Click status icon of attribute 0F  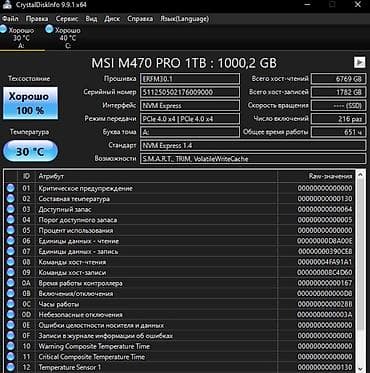(11, 336)
